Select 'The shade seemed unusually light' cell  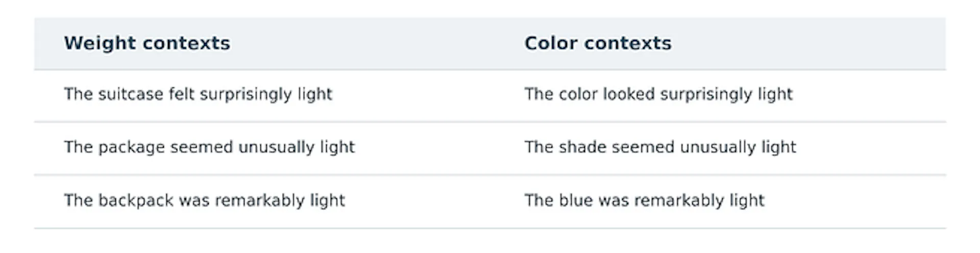pos(660,147)
